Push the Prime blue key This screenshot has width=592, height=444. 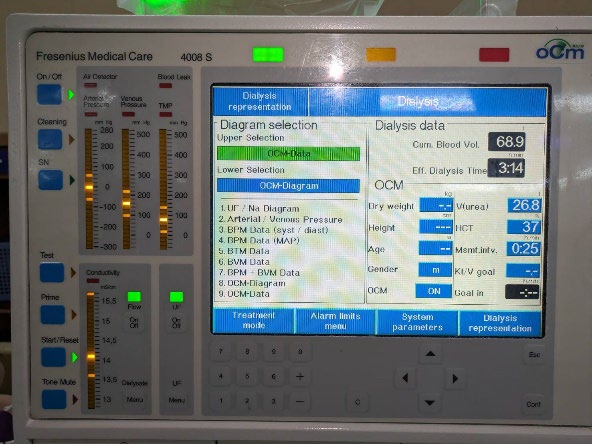(x=52, y=314)
